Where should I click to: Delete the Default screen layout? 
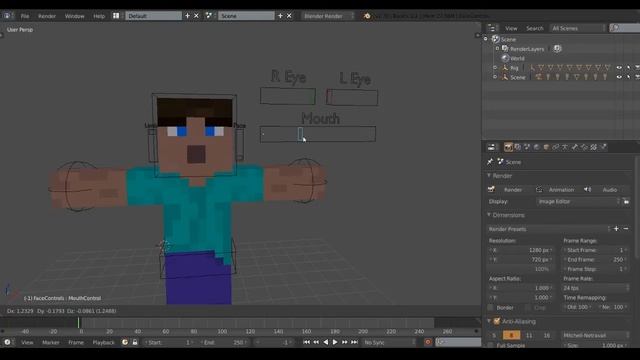click(x=196, y=16)
